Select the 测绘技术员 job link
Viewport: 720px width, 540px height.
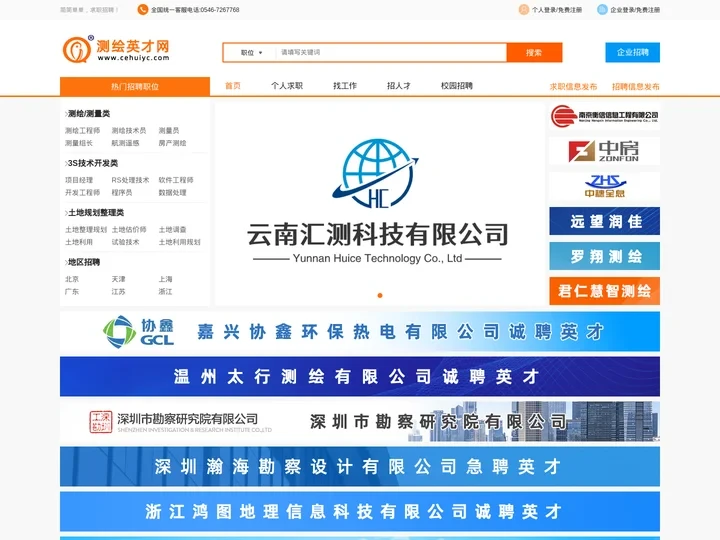pyautogui.click(x=129, y=130)
